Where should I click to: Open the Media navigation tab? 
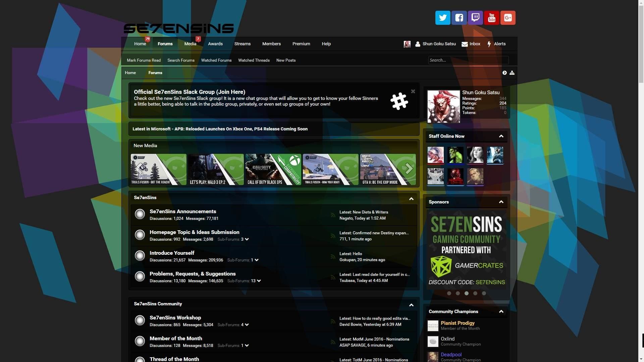click(190, 44)
